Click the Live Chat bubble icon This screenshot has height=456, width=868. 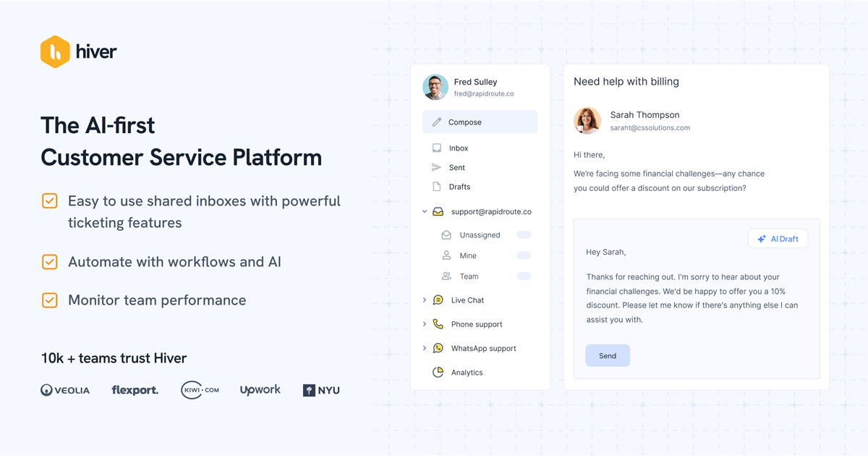pos(438,300)
